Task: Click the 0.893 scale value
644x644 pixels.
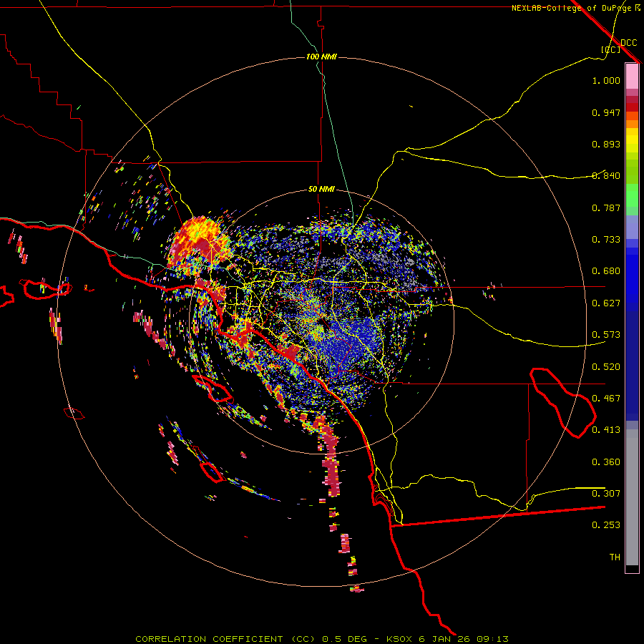Action: [x=606, y=144]
